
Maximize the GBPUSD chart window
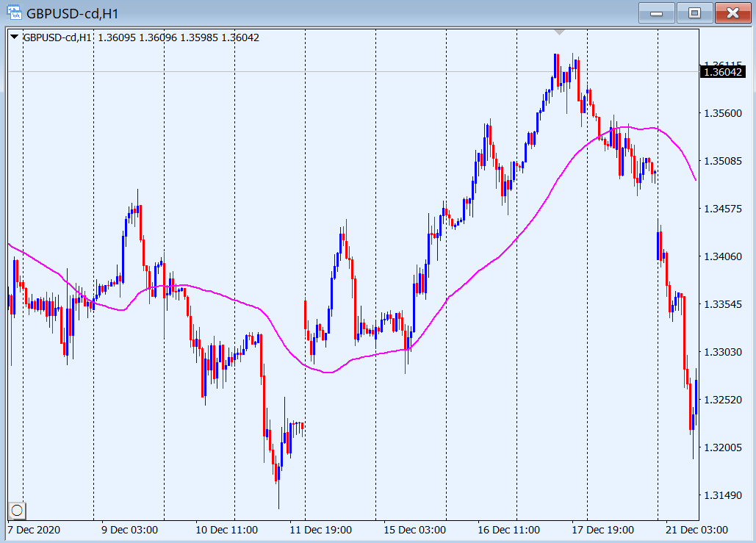point(694,12)
